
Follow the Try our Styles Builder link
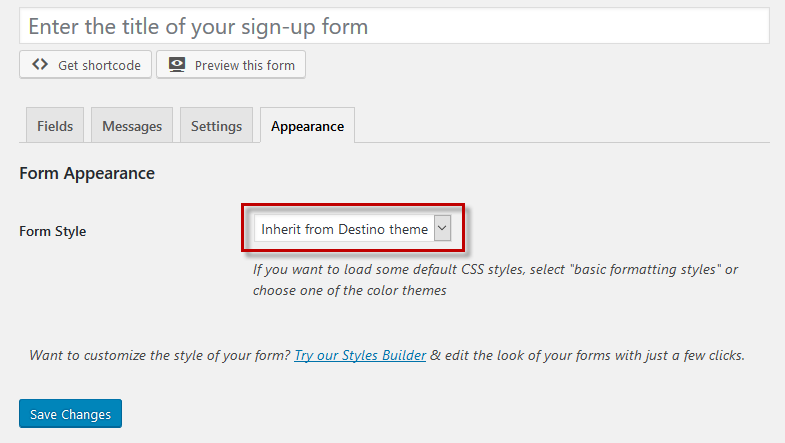point(360,355)
